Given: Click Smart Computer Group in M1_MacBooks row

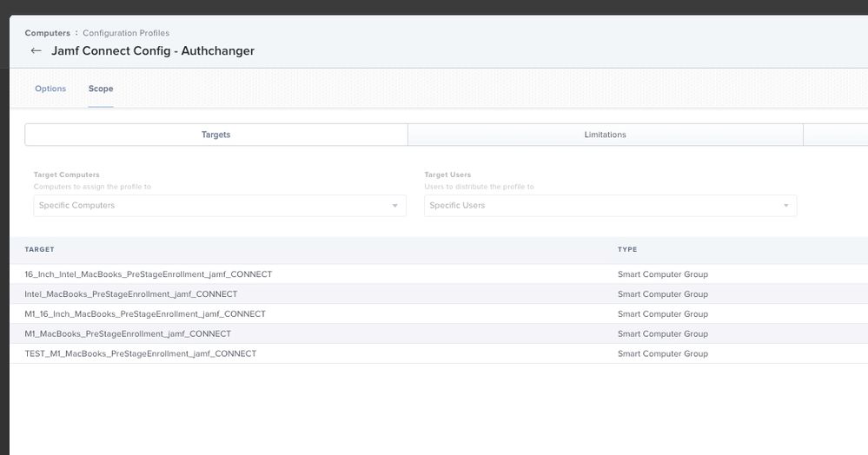Looking at the screenshot, I should (663, 334).
